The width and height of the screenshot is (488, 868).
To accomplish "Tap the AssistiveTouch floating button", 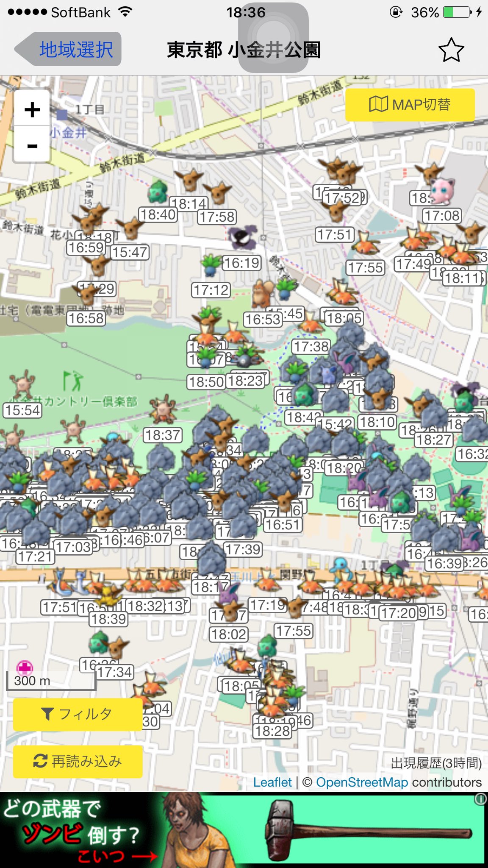I will 273,38.
